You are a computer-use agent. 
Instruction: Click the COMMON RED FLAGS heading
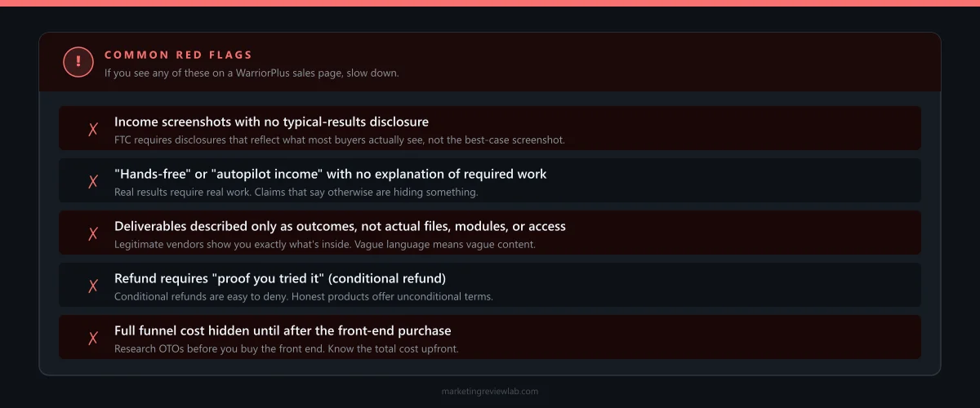click(179, 55)
